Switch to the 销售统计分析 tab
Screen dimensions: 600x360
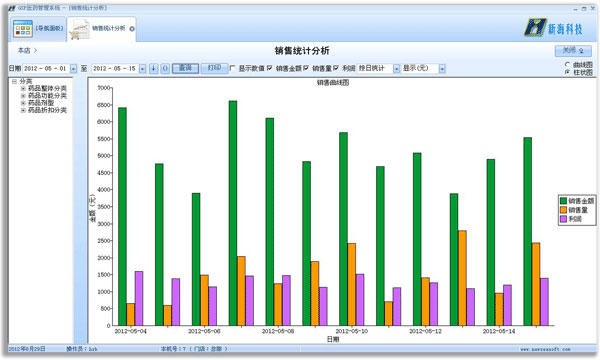(x=101, y=29)
